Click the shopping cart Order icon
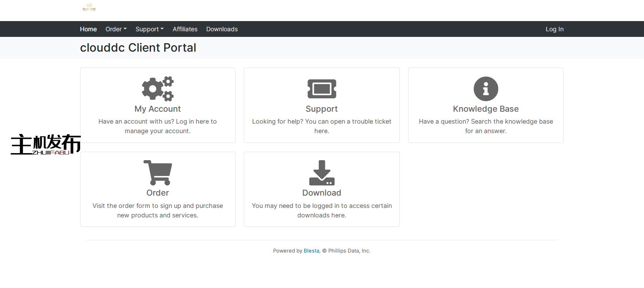 tap(157, 173)
